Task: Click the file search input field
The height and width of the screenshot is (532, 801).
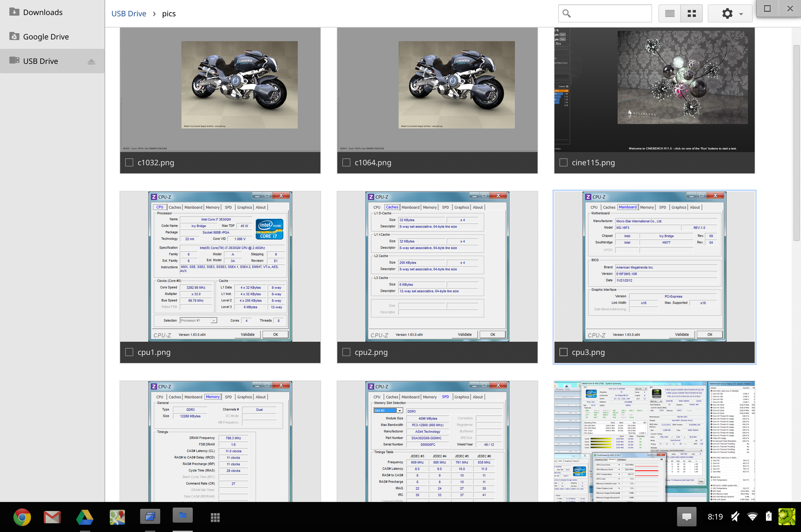Action: pos(605,13)
